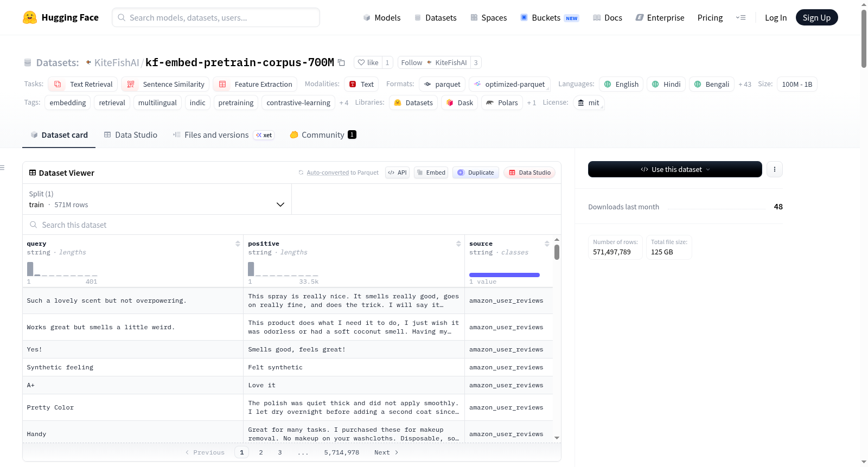Viewport: 868px width, 467px height.
Task: Click the KiteFishAI organization avatar icon
Action: point(88,62)
